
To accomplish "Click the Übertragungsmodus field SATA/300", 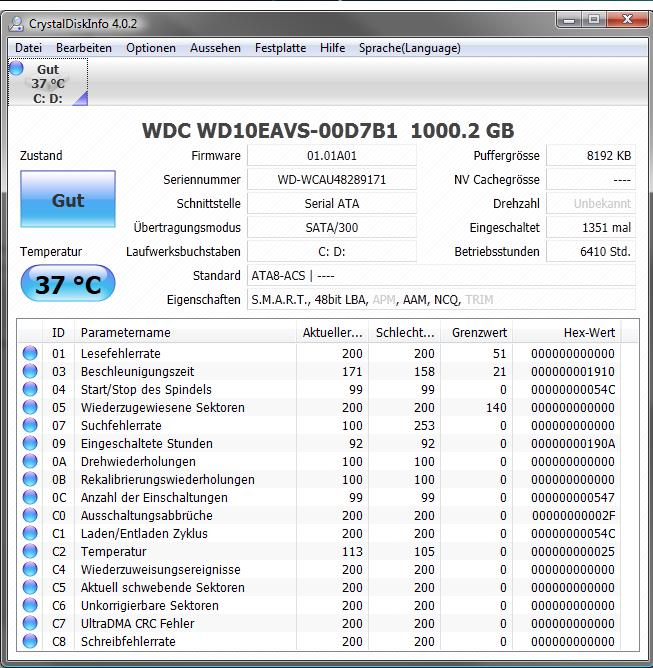I will 331,227.
